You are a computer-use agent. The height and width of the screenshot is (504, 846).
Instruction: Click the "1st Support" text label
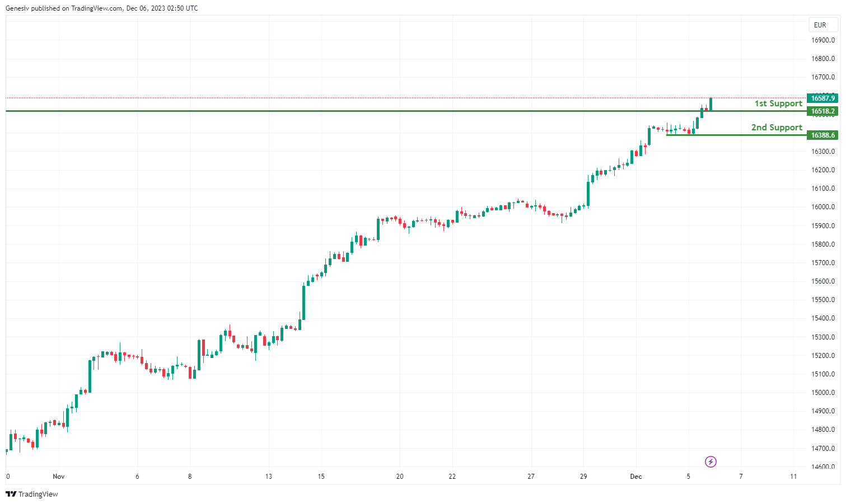[778, 103]
